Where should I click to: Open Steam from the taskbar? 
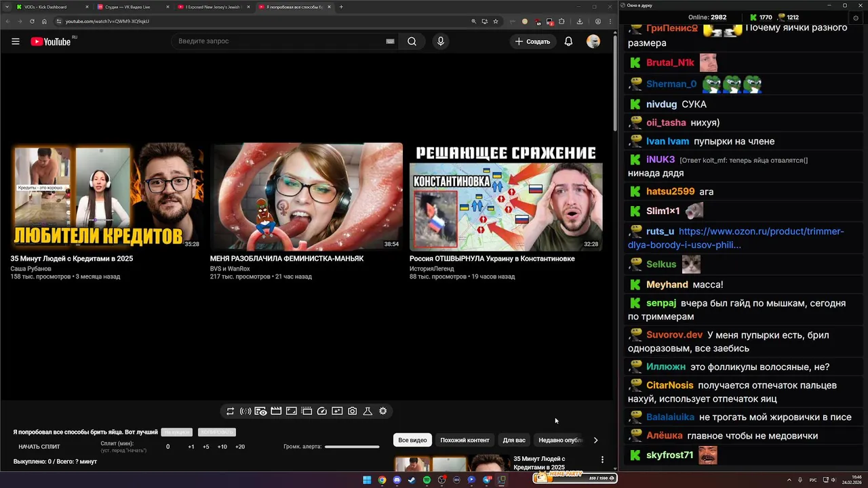412,480
